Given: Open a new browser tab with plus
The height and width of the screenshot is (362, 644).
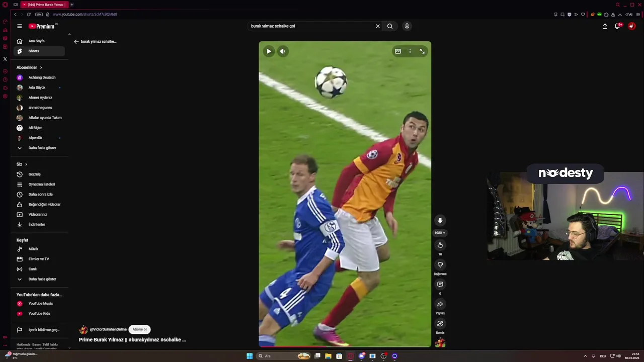Looking at the screenshot, I should pyautogui.click(x=71, y=5).
